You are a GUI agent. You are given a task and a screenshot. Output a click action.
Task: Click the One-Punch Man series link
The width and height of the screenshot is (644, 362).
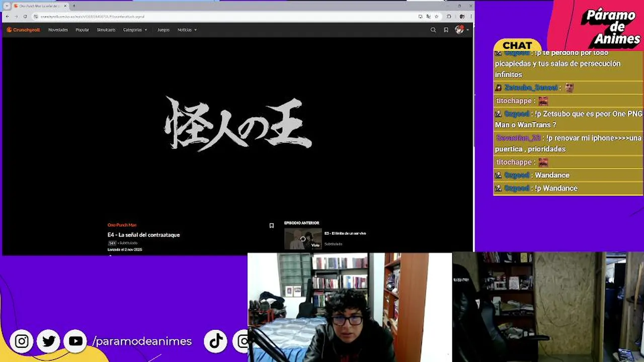(x=122, y=225)
